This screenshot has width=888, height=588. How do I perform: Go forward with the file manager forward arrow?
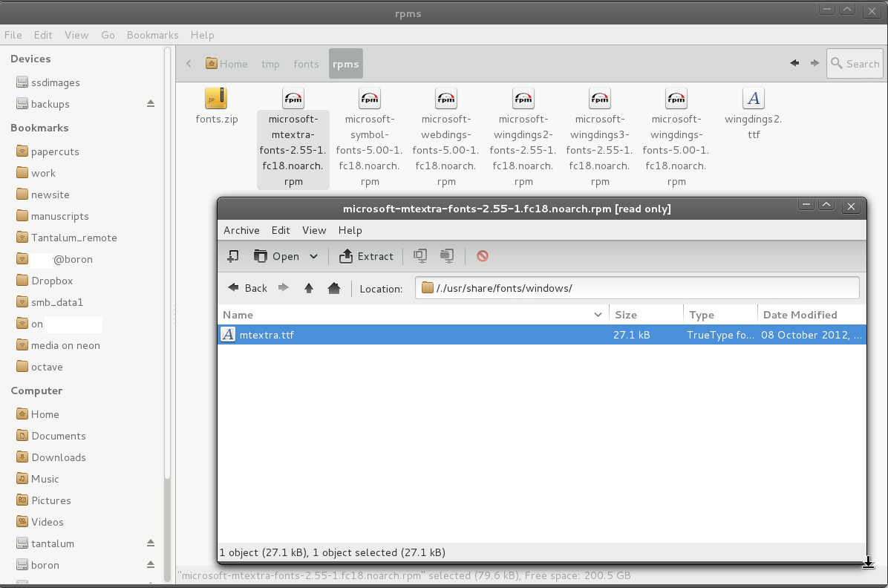pos(814,63)
